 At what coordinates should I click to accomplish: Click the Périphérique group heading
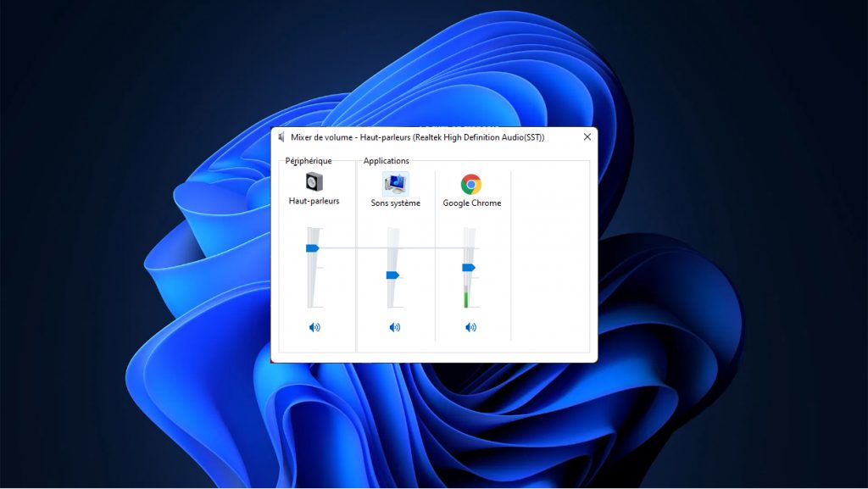pyautogui.click(x=309, y=161)
